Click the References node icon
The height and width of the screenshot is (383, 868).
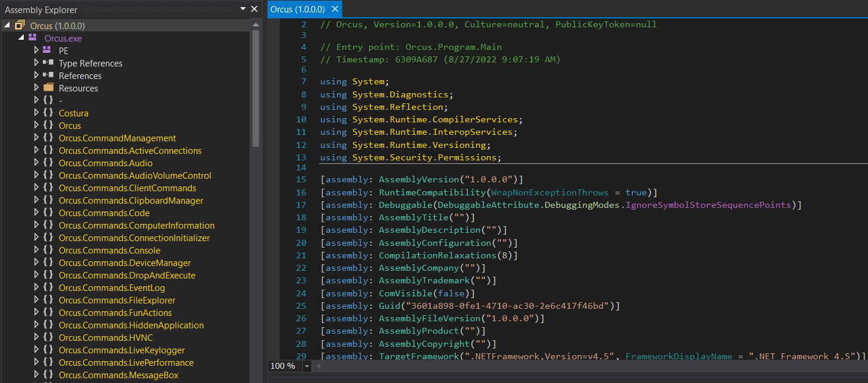click(x=48, y=75)
